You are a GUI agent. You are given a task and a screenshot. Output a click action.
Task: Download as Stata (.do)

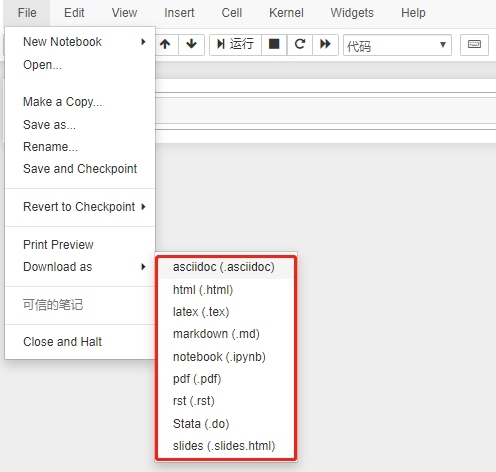[x=226, y=424]
